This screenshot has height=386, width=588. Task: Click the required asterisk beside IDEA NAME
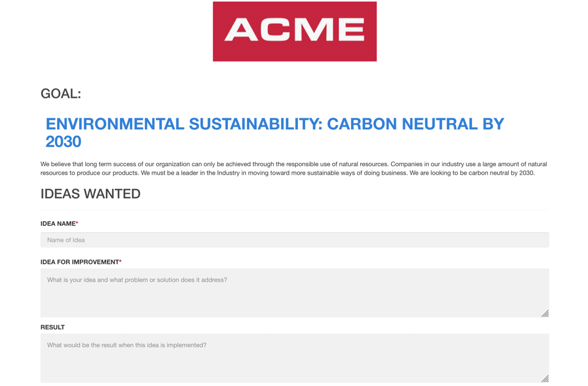click(x=77, y=223)
